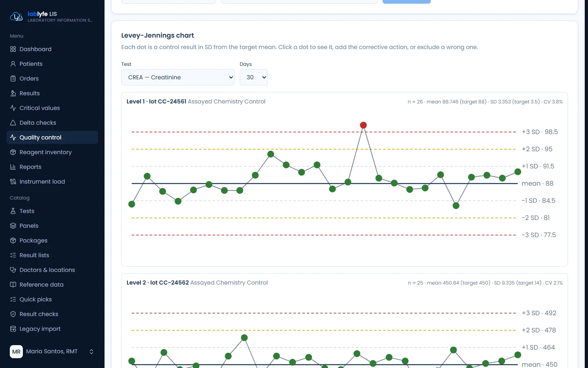Click the Reports bar chart icon
The height and width of the screenshot is (368, 588).
[13, 167]
